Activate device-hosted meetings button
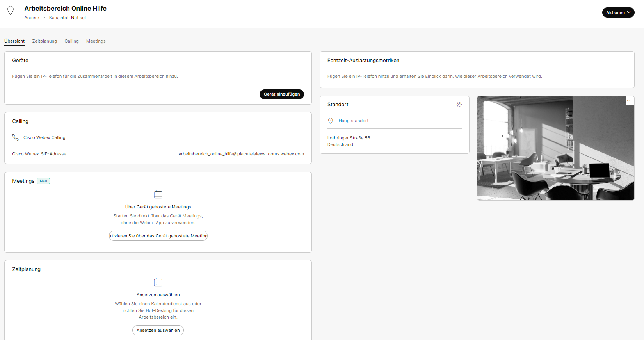The height and width of the screenshot is (340, 644). pyautogui.click(x=158, y=236)
